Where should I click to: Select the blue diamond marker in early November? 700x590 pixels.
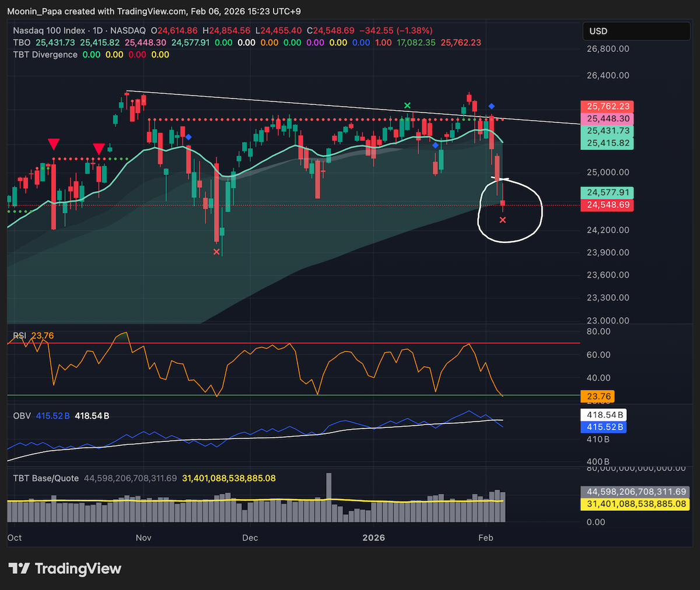coord(188,137)
